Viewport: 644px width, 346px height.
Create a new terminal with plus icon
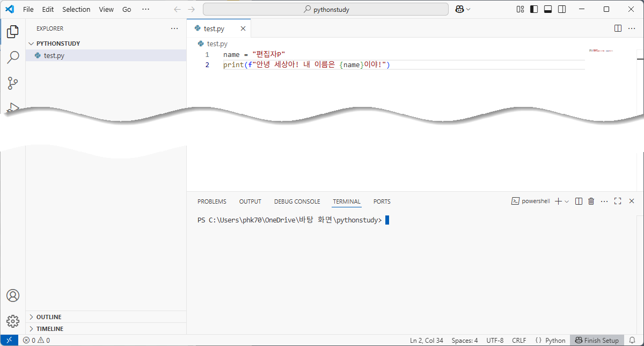(x=558, y=201)
